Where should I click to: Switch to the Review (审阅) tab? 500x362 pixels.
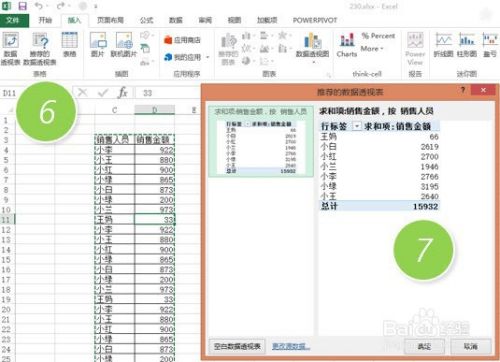tap(205, 20)
